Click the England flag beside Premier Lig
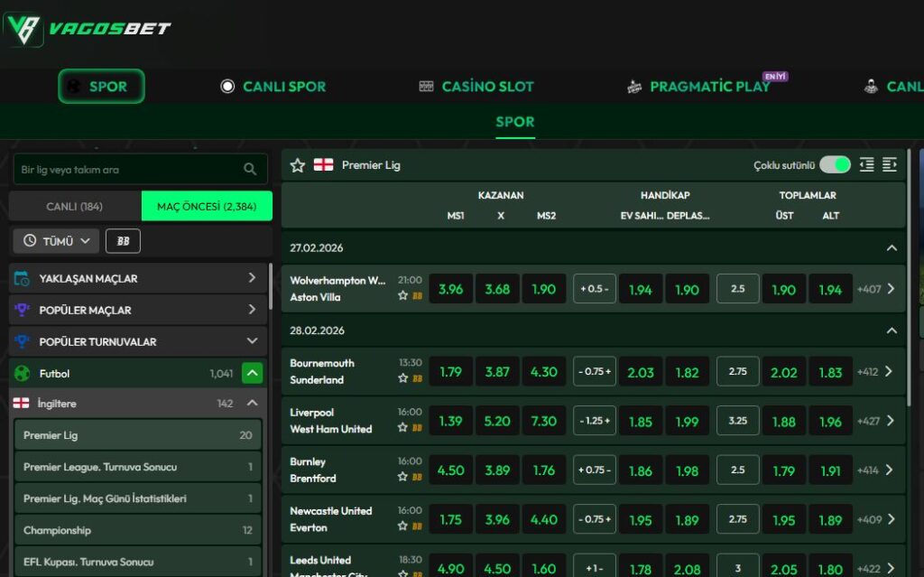 pos(324,165)
